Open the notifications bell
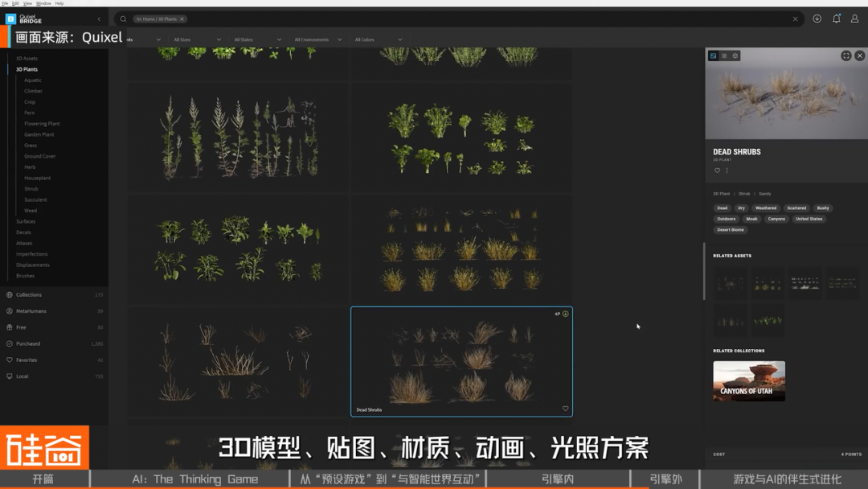Screen dimensions: 868x489 pos(836,18)
